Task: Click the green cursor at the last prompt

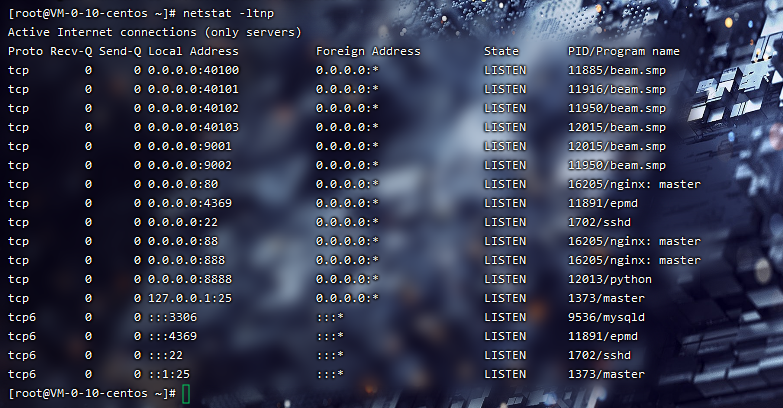Action: [186, 393]
